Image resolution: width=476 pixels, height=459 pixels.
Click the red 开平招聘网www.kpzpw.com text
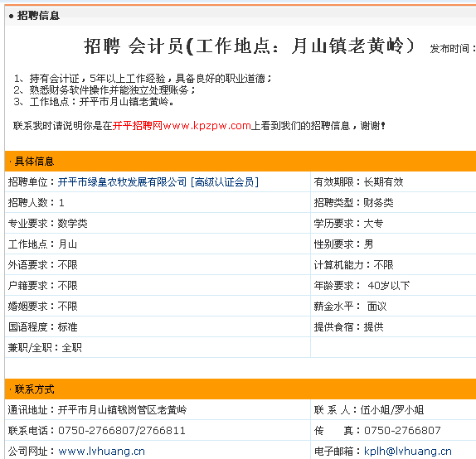pos(182,126)
